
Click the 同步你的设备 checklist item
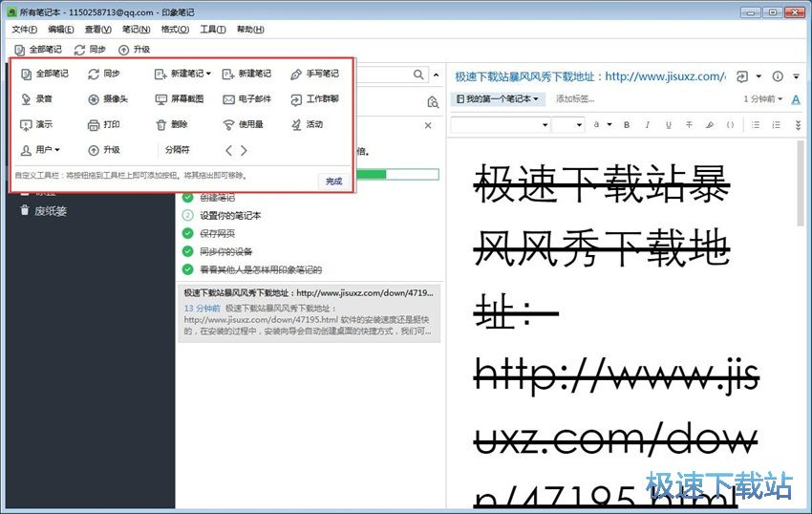click(225, 251)
